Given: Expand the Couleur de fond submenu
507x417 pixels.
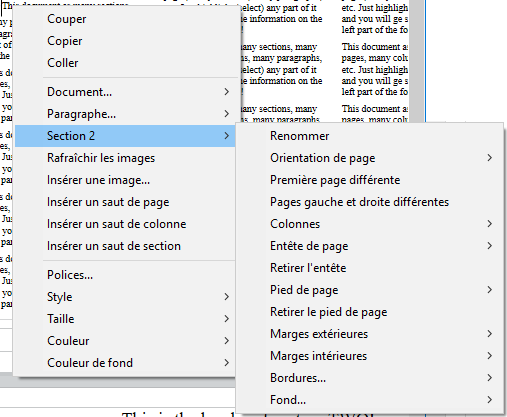Looking at the screenshot, I should click(x=127, y=363).
